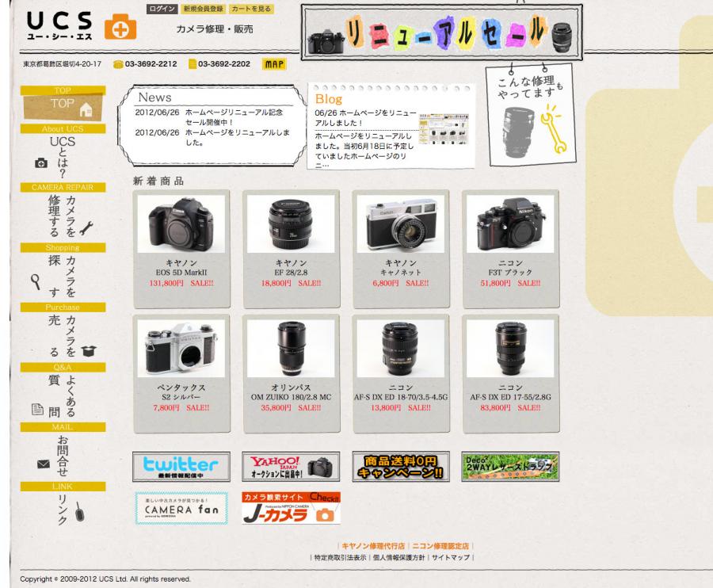This screenshot has height=588, width=713.
Task: Click the magnifier icon beside Shopping menu
Action: click(x=36, y=281)
